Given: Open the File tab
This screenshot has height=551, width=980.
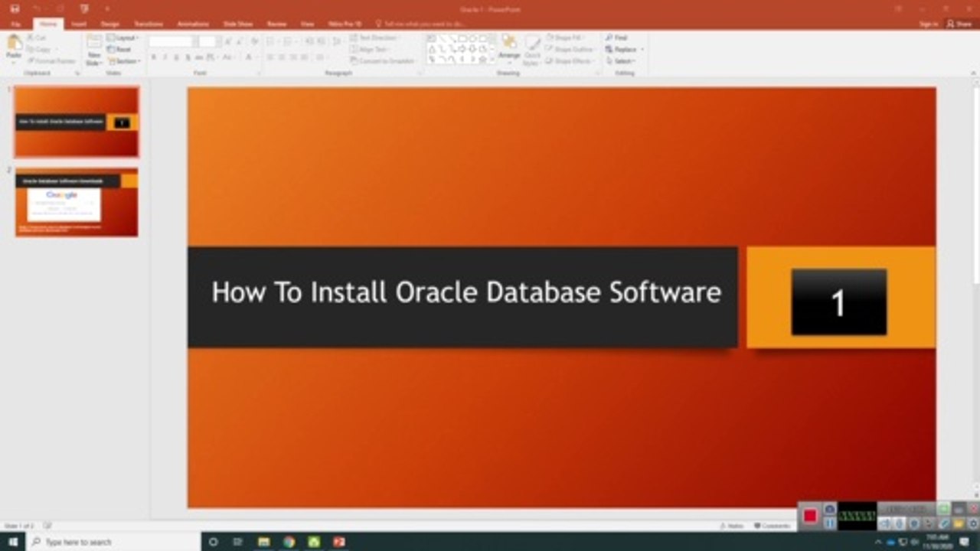Looking at the screenshot, I should tap(15, 24).
